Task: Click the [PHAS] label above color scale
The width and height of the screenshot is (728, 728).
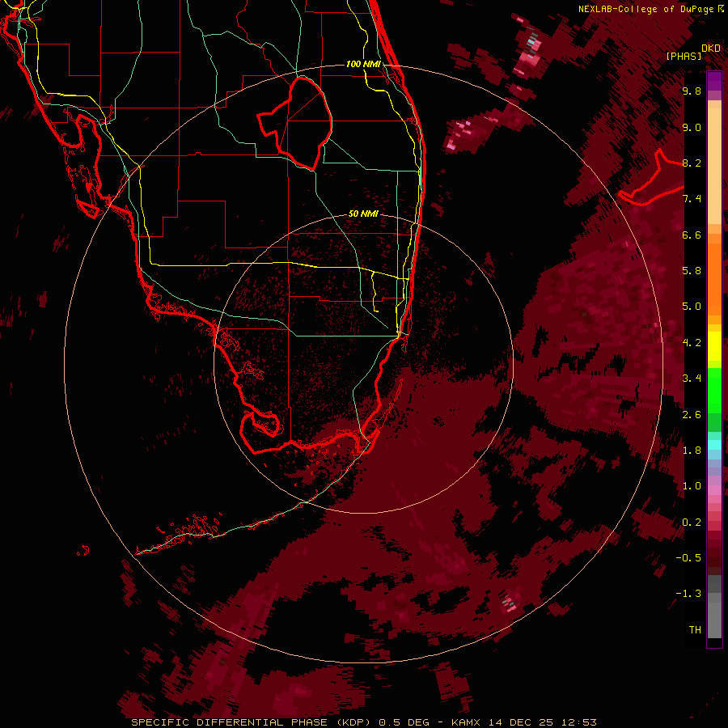Action: 684,56
